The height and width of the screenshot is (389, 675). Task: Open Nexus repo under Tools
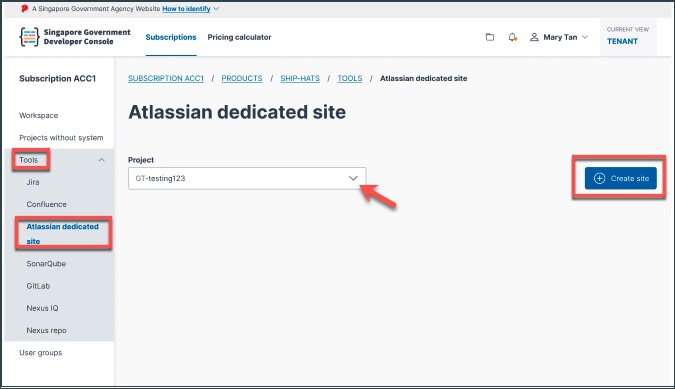click(x=46, y=330)
